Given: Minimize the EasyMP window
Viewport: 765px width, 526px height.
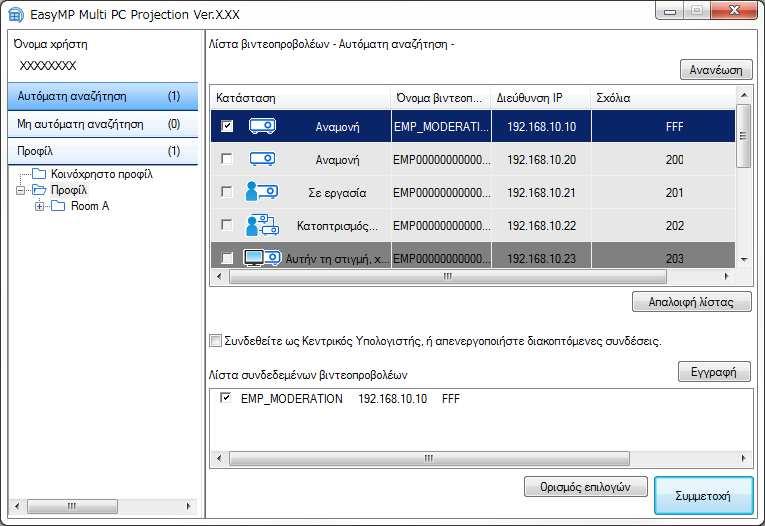Looking at the screenshot, I should (x=669, y=11).
